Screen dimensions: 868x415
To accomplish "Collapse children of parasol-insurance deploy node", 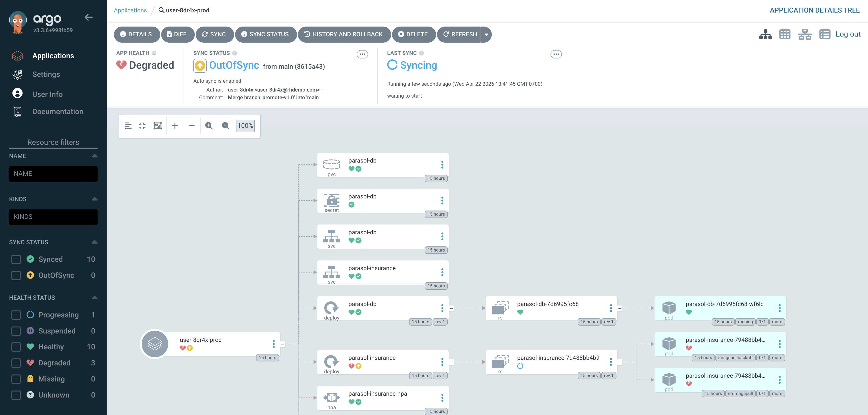I will [x=451, y=362].
